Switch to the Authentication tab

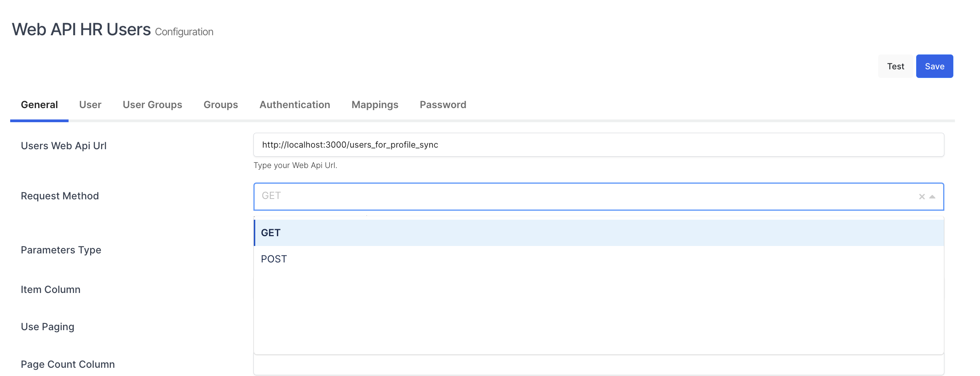pos(295,105)
